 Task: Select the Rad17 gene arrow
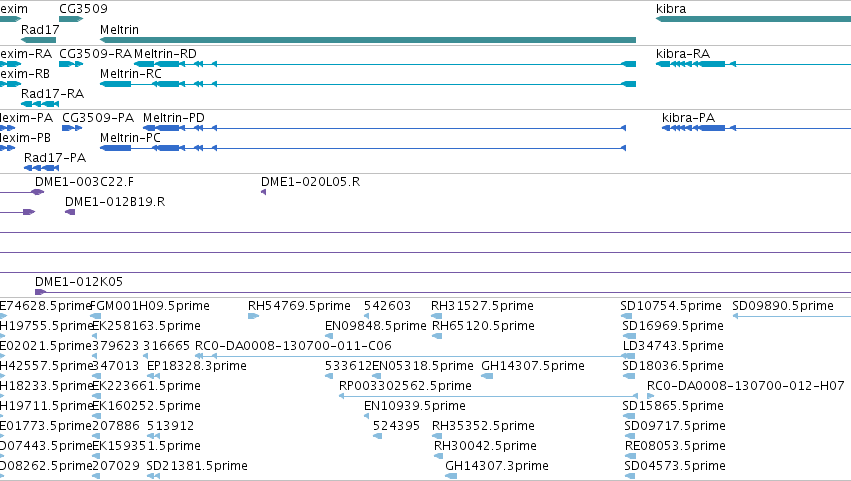click(x=39, y=40)
